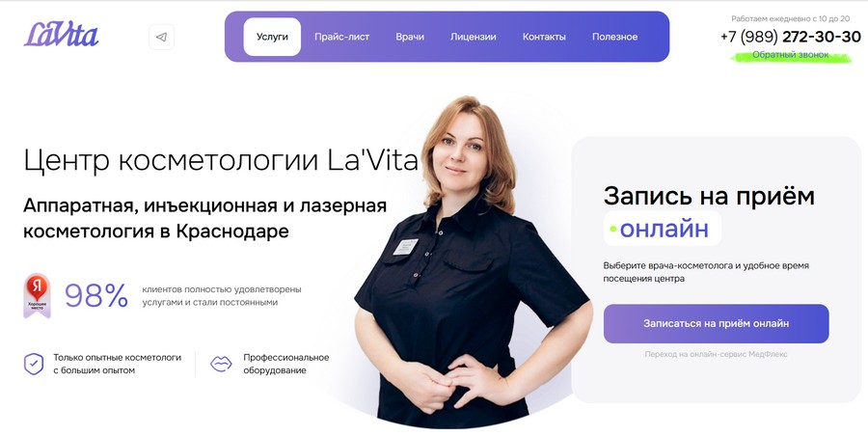Click the LaVita logo
The height and width of the screenshot is (436, 868).
click(62, 35)
